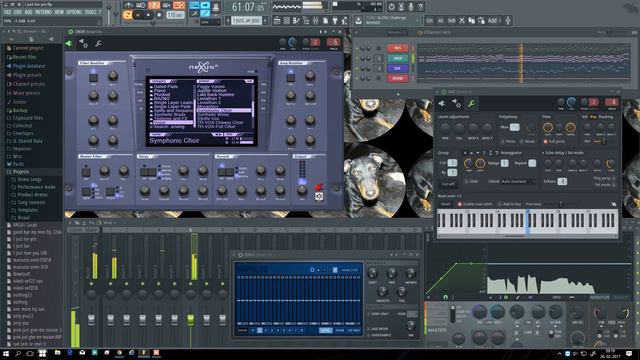The height and width of the screenshot is (360, 640).
Task: Open the OPTIONS menu
Action: 74,12
